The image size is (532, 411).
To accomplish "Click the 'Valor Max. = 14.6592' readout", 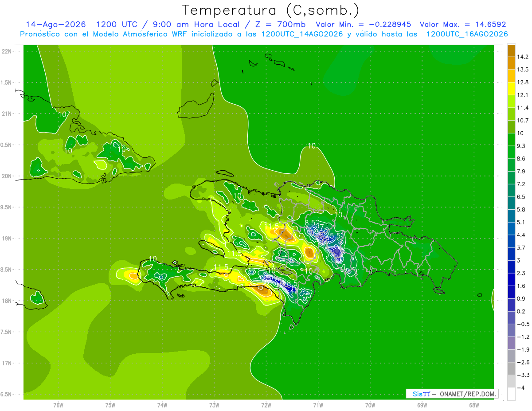I will 463,24.
